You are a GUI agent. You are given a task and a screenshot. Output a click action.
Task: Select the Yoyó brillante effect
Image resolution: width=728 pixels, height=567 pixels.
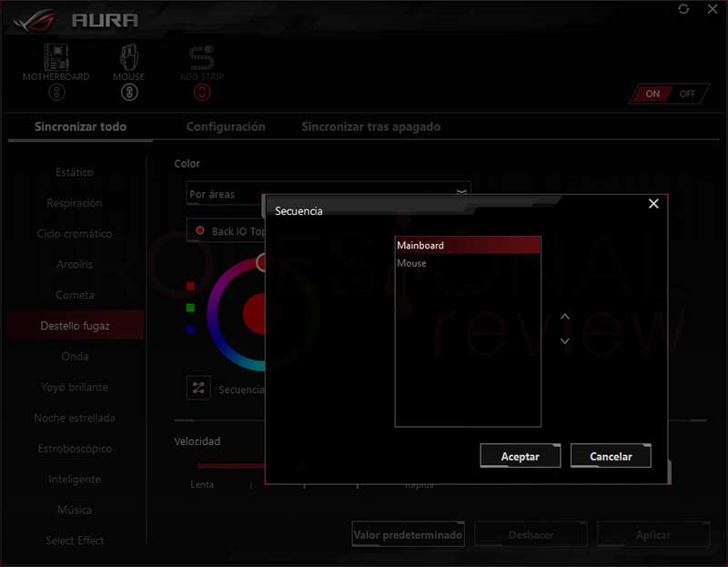point(75,387)
